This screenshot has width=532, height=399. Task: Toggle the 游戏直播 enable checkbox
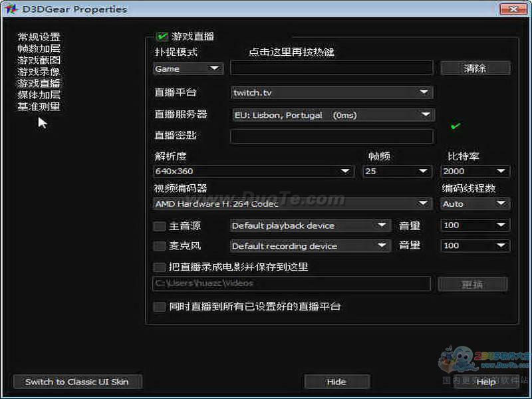pyautogui.click(x=162, y=36)
